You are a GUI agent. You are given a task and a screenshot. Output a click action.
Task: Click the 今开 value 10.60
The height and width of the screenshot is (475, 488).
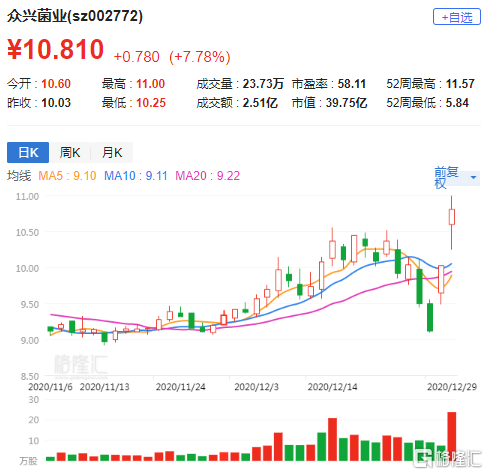(56, 84)
